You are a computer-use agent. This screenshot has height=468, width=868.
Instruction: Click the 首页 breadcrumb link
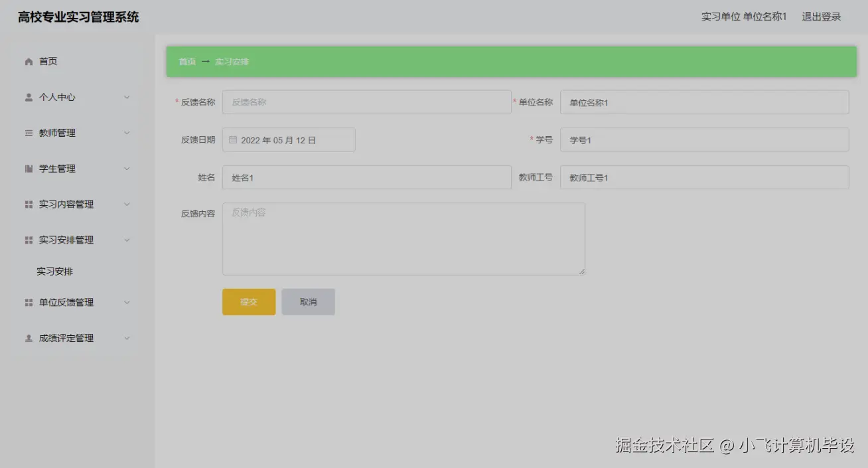187,62
